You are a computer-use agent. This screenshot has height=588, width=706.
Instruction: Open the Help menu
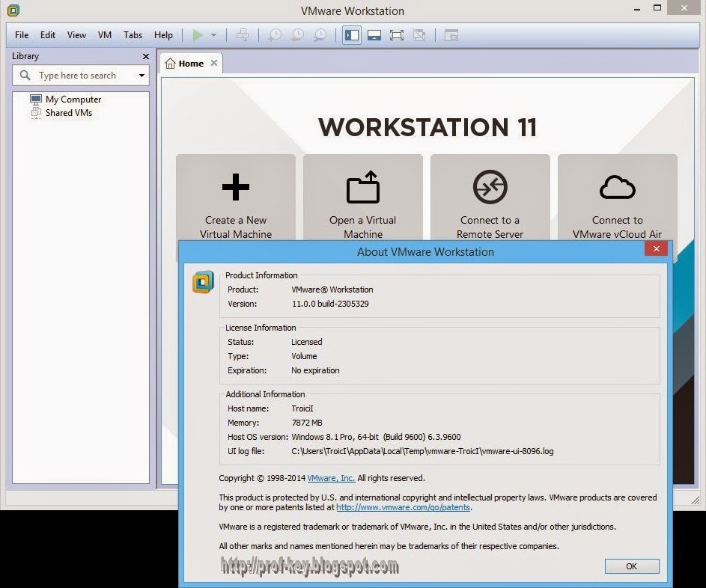(163, 35)
